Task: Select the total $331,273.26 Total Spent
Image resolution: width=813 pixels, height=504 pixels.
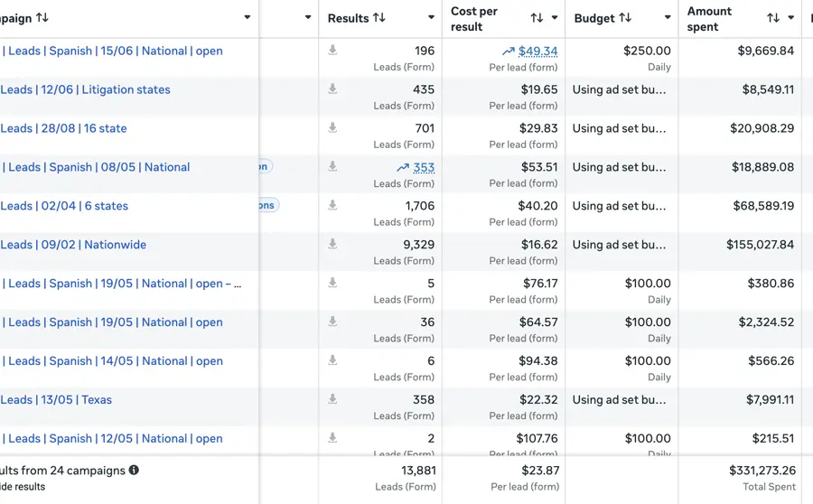Action: [x=762, y=471]
